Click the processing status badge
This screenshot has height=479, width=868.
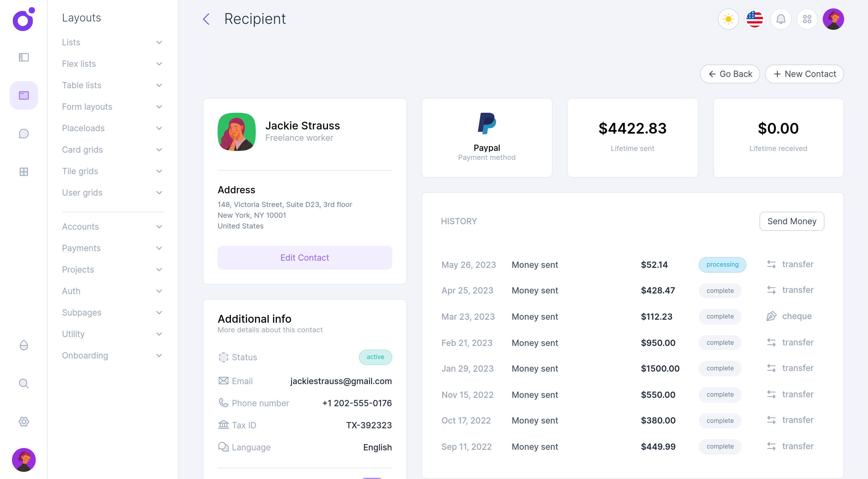tap(722, 265)
